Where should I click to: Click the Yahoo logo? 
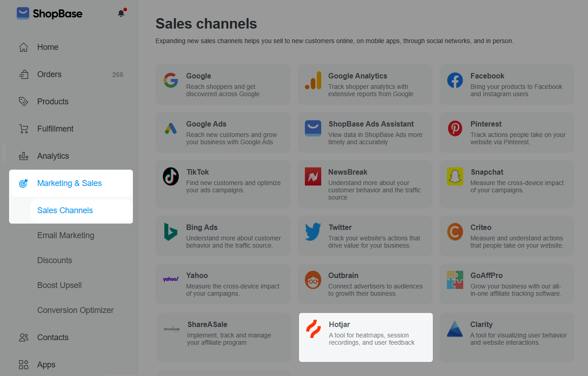tap(171, 279)
